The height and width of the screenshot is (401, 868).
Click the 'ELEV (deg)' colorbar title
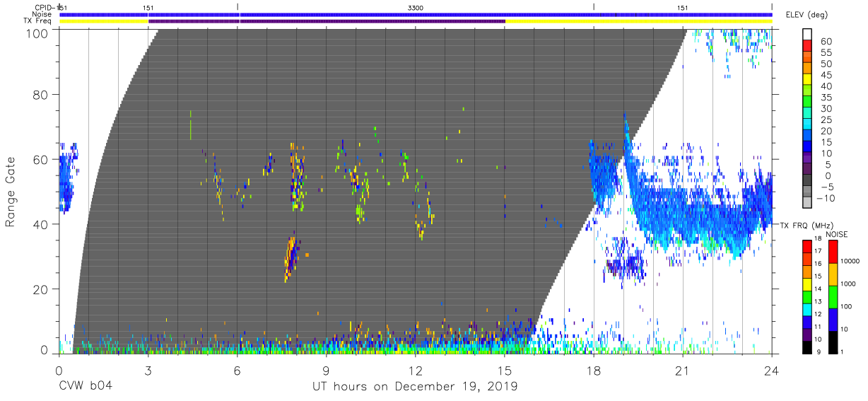tap(807, 15)
